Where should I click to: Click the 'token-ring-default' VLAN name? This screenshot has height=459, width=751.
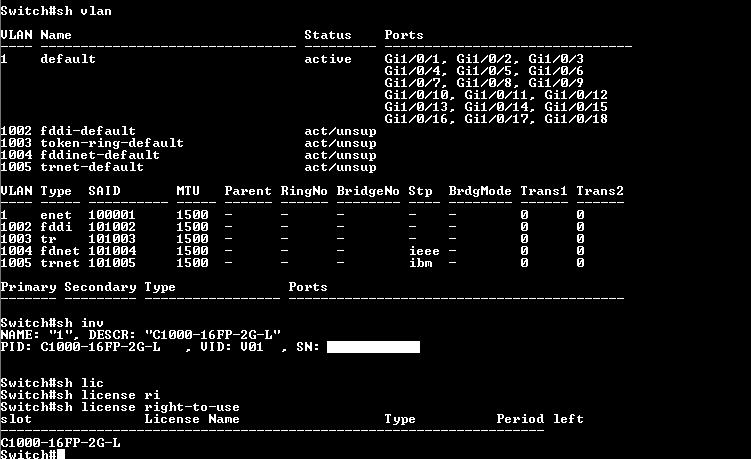(112, 143)
